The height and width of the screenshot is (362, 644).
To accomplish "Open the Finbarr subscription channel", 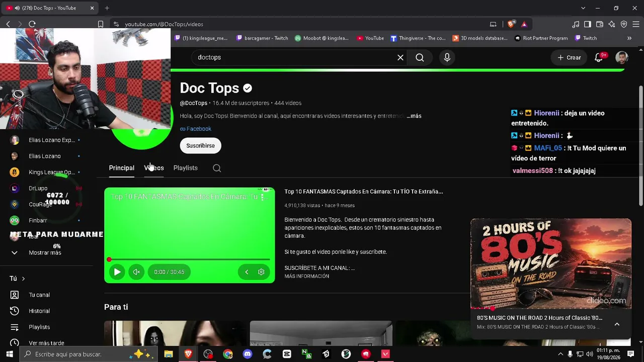I will [x=38, y=220].
